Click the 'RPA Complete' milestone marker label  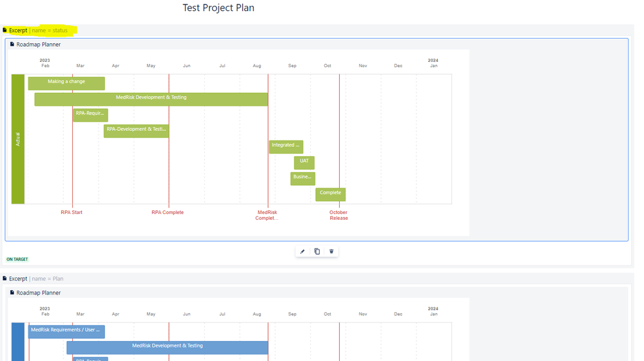[x=168, y=212]
